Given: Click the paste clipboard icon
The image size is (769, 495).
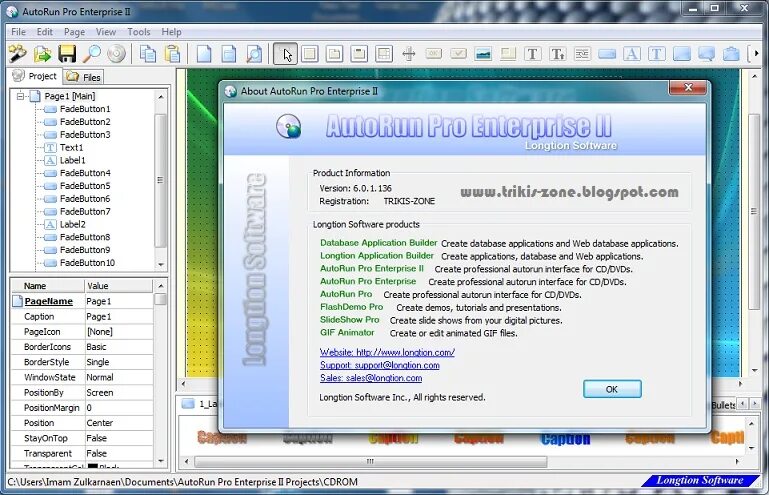Looking at the screenshot, I should (172, 53).
